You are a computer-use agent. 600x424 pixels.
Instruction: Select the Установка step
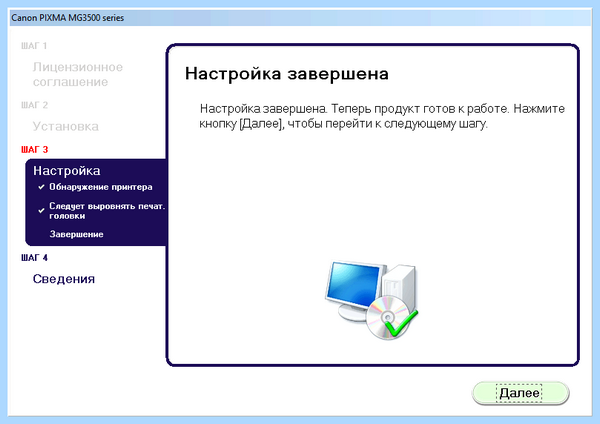[x=65, y=126]
